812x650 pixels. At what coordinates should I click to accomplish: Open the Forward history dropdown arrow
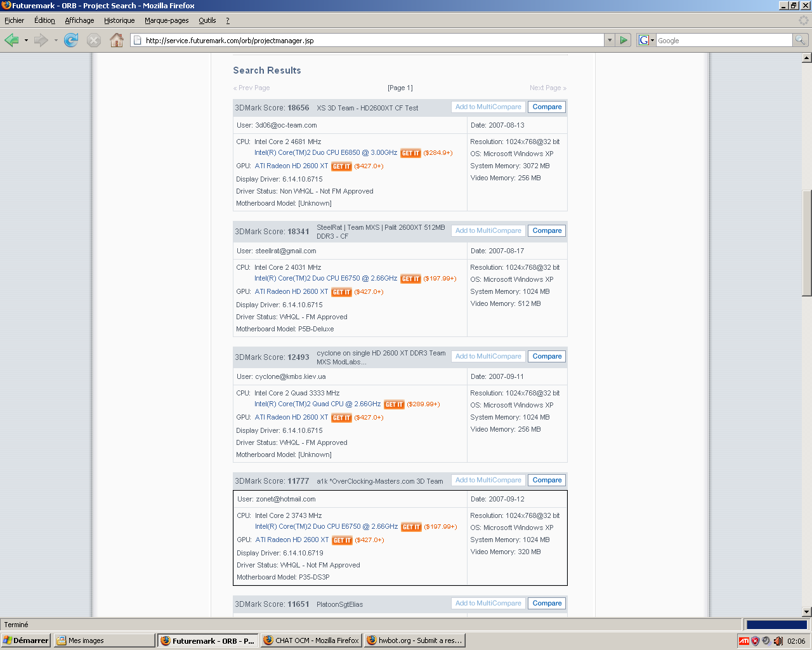tap(56, 41)
